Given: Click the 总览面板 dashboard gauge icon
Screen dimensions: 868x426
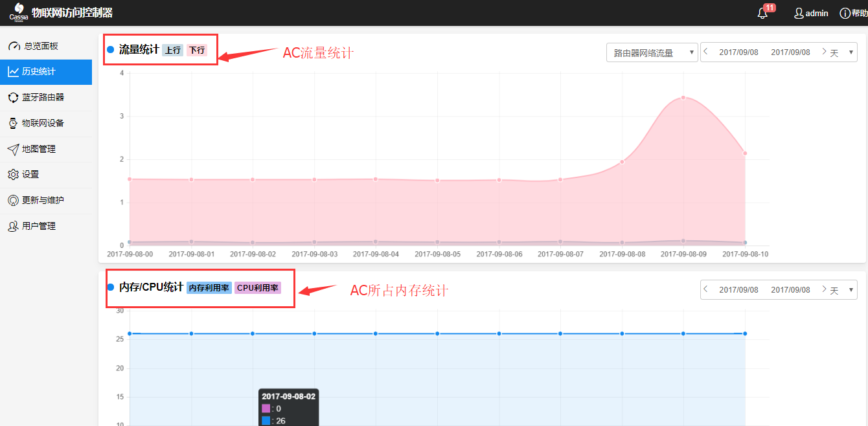Looking at the screenshot, I should (14, 46).
